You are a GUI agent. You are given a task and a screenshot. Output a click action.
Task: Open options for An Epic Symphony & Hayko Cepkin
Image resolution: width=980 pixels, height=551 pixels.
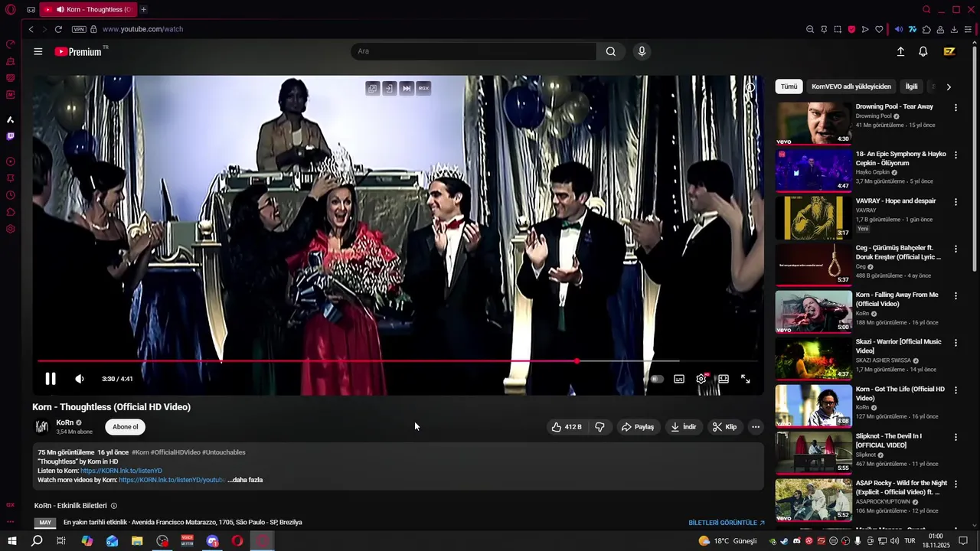click(955, 155)
